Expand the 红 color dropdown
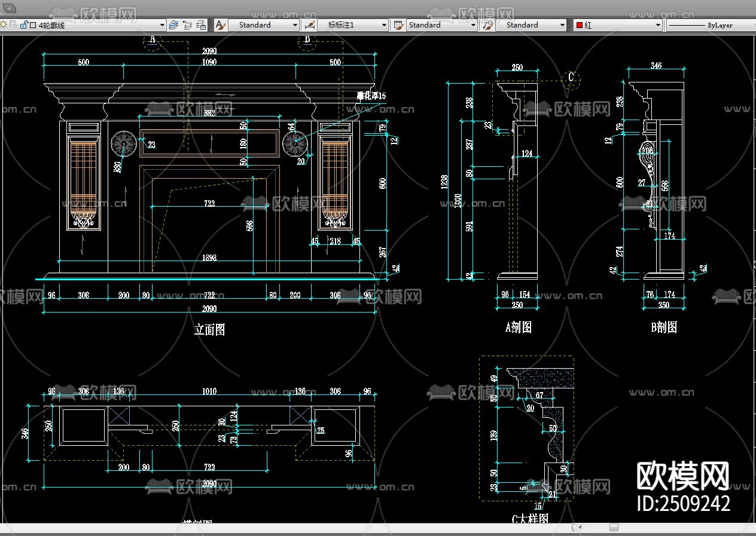The image size is (756, 536). tap(658, 25)
